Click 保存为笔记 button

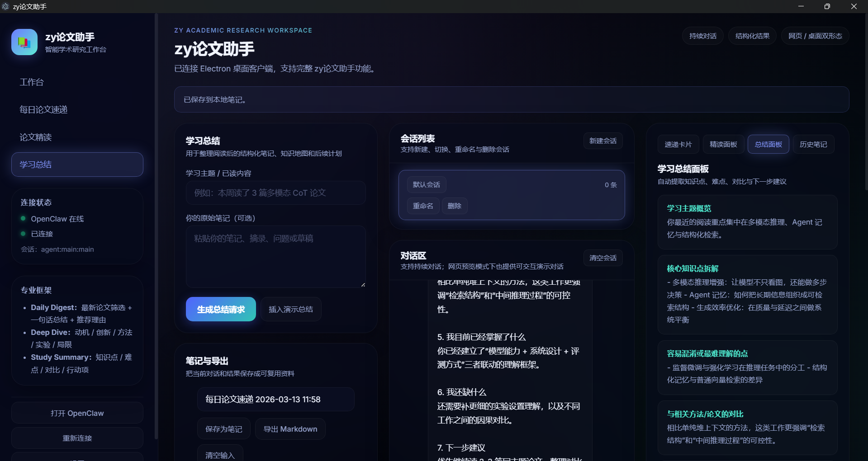click(x=224, y=429)
